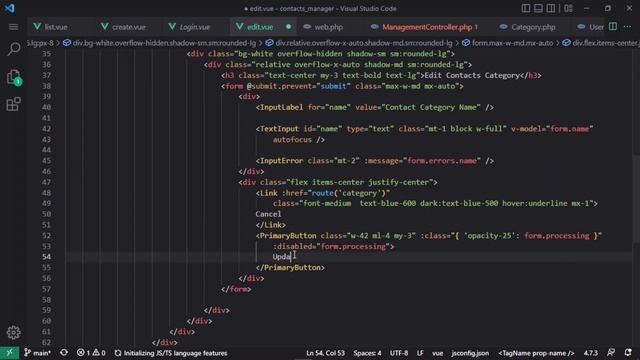Viewport: 640px width, 360px height.
Task: Click the 'Upda' text on line 54
Action: click(x=281, y=257)
